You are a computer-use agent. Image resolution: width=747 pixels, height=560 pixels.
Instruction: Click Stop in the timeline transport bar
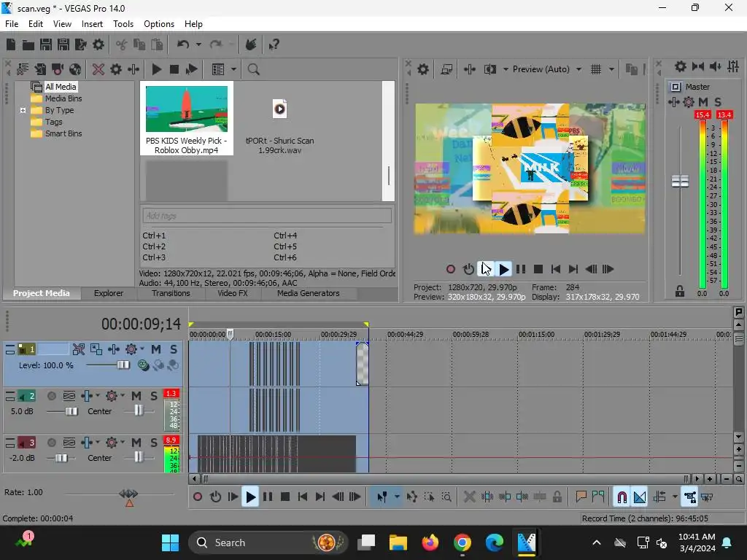click(285, 497)
